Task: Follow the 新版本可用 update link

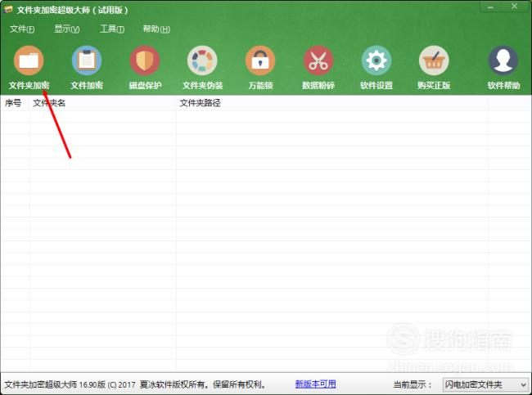Action: [x=316, y=384]
